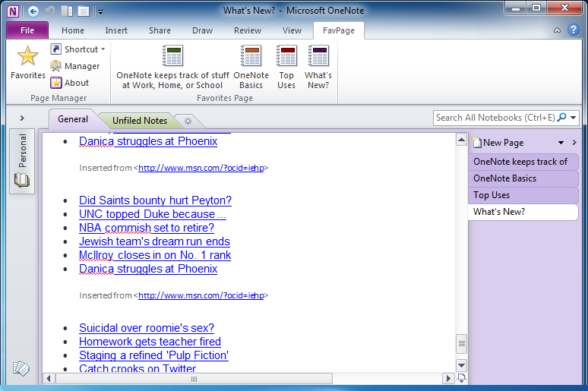This screenshot has height=391, width=588.
Task: Click the search magnifier icon
Action: pyautogui.click(x=561, y=118)
